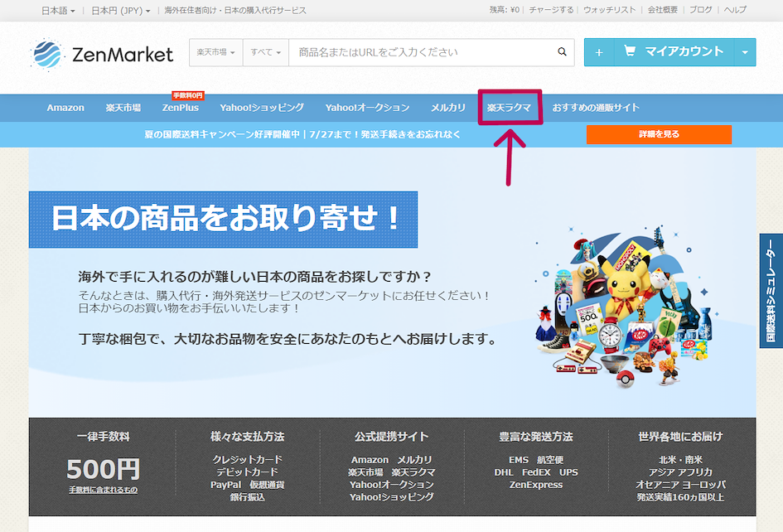Viewport: 783px width, 532px height.
Task: Click the 公式提携サイト heading
Action: coord(391,437)
